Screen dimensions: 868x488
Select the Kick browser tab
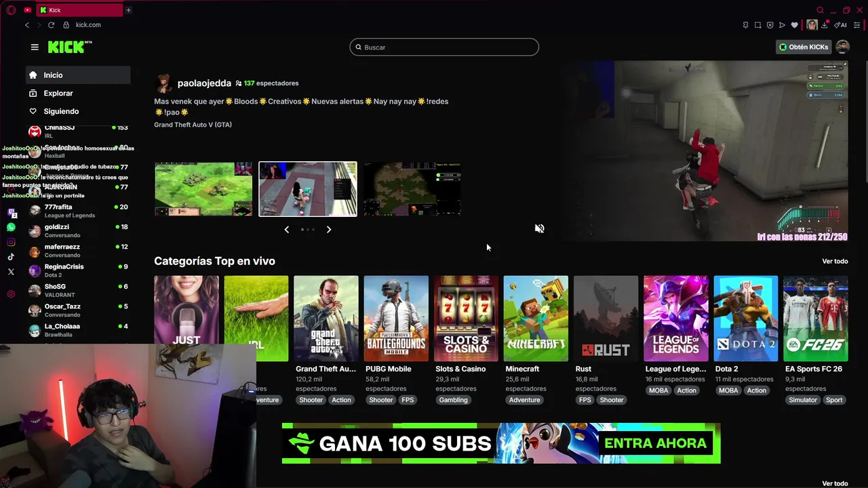coord(80,10)
